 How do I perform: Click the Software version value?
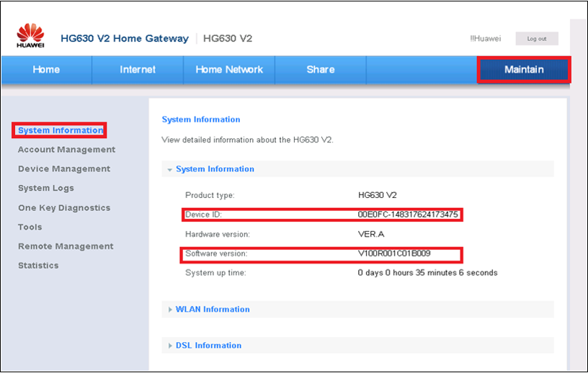click(x=394, y=253)
